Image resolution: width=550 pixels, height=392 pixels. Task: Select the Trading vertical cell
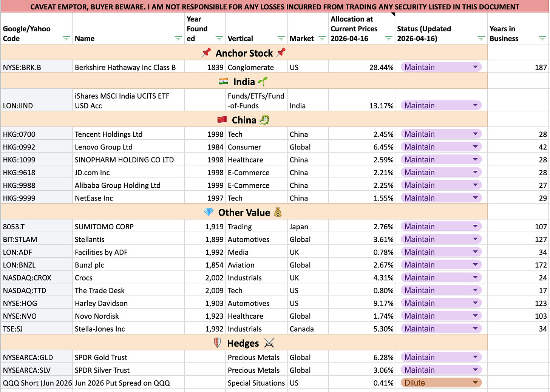(256, 227)
